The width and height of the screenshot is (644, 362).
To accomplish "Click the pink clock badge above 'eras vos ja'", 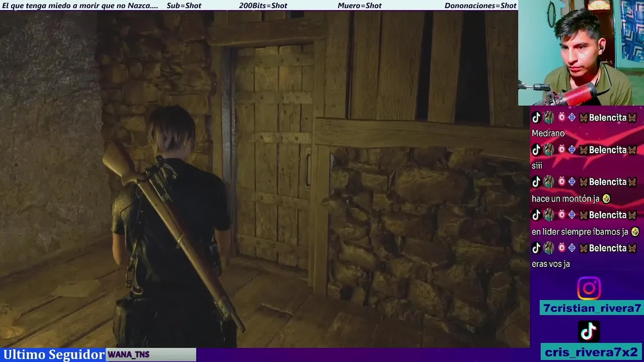I will pyautogui.click(x=561, y=248).
